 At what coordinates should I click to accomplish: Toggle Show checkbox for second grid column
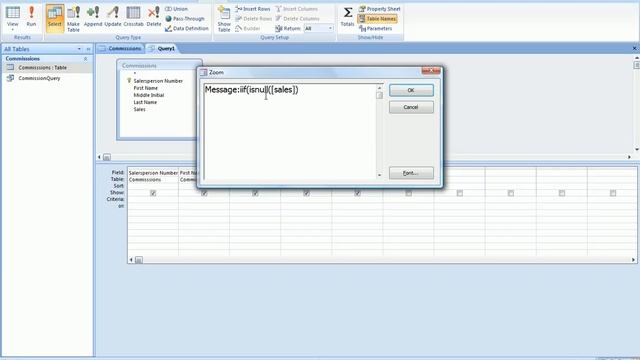tap(204, 193)
